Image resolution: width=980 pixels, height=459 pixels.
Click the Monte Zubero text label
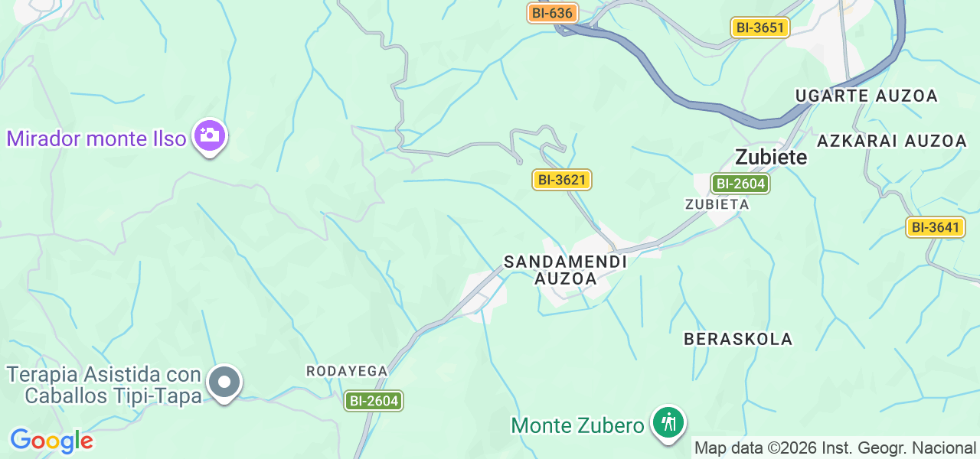coord(577,425)
